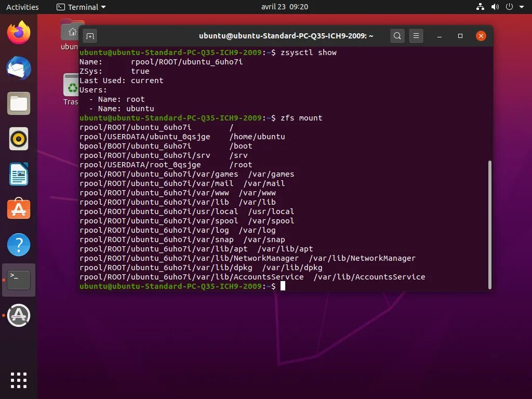Click the /var/lib/NetworkManager mount point text
Screen dimensions: 532x399
coord(362,259)
